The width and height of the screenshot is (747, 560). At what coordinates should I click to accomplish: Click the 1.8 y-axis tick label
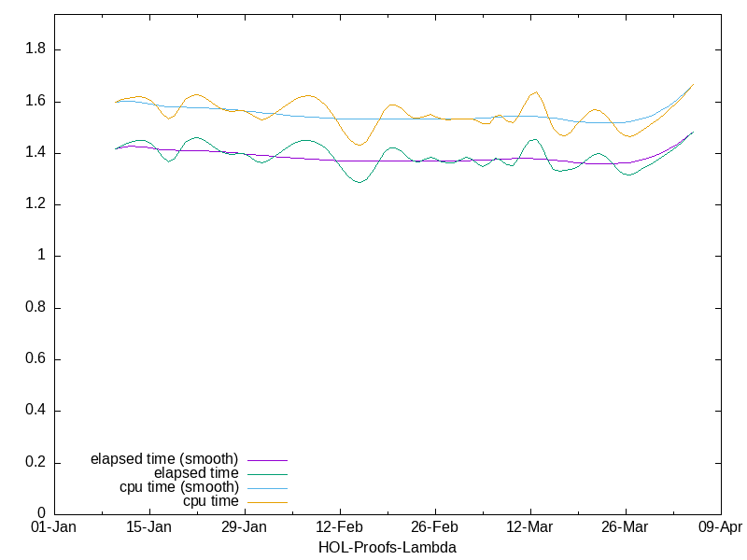35,49
